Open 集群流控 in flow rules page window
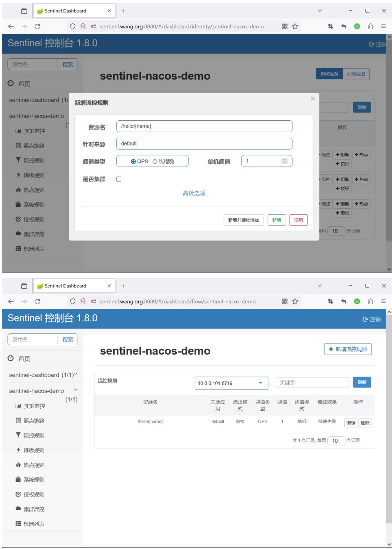392x549 pixels. pos(30,509)
